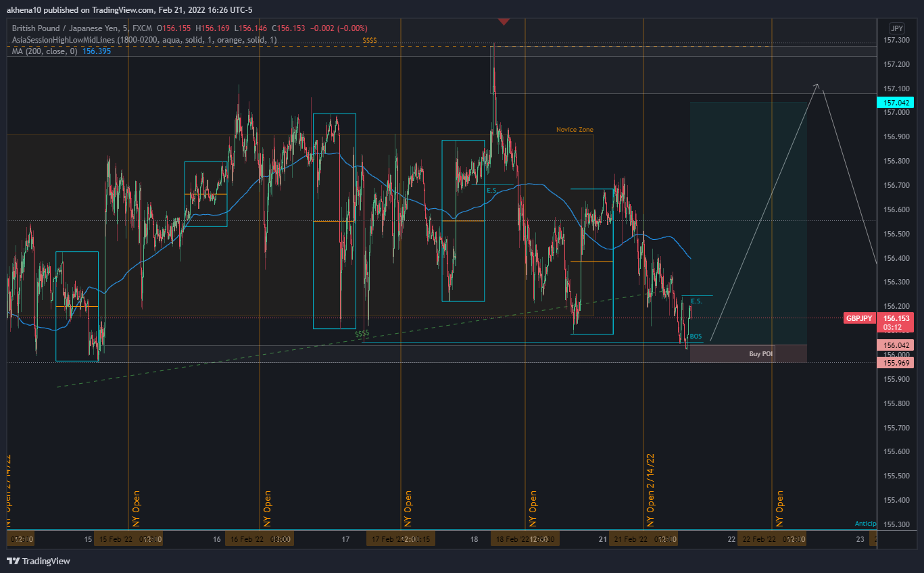Click the red triangle marker above the chart
Image resolution: width=924 pixels, height=573 pixels.
(504, 22)
